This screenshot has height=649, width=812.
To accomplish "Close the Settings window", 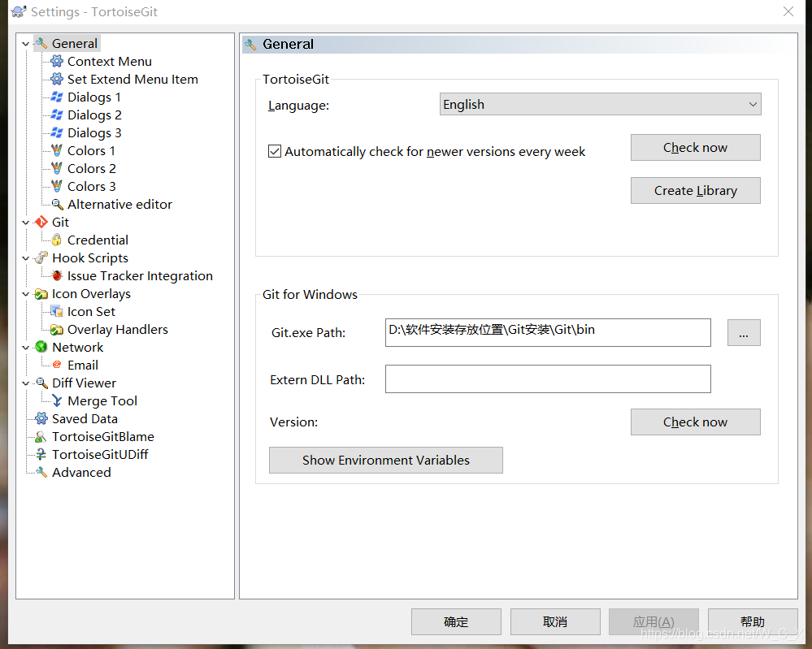I will coord(788,11).
